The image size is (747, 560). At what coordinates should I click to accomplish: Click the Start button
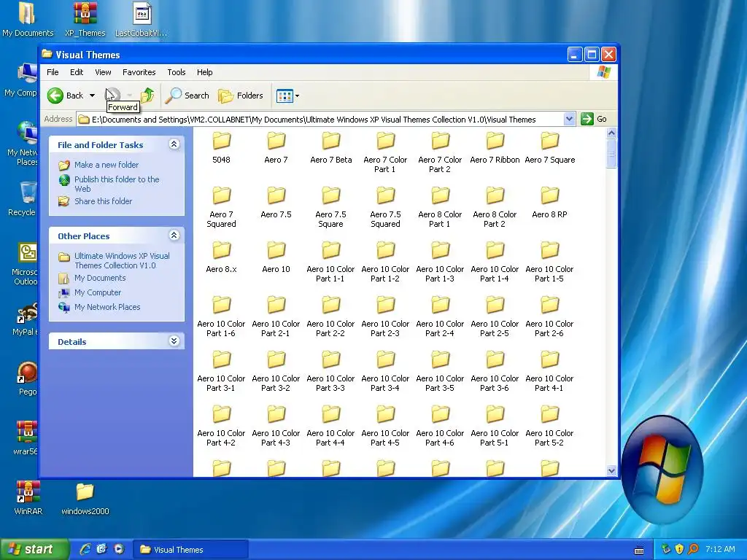coord(34,550)
